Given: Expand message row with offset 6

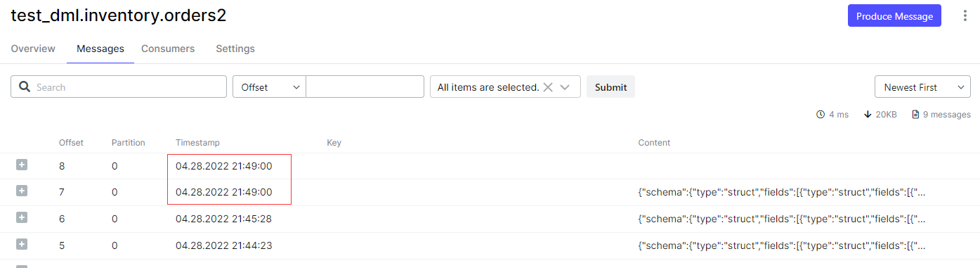Looking at the screenshot, I should coord(22,218).
